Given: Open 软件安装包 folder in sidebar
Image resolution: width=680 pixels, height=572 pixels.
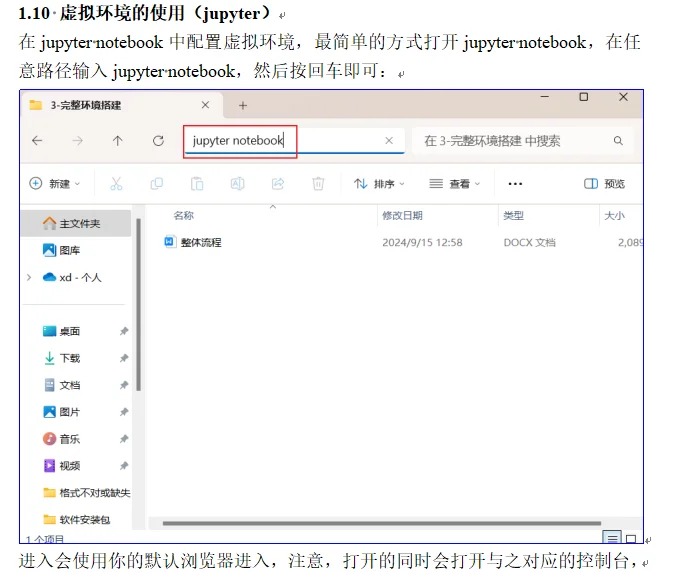Looking at the screenshot, I should (77, 520).
